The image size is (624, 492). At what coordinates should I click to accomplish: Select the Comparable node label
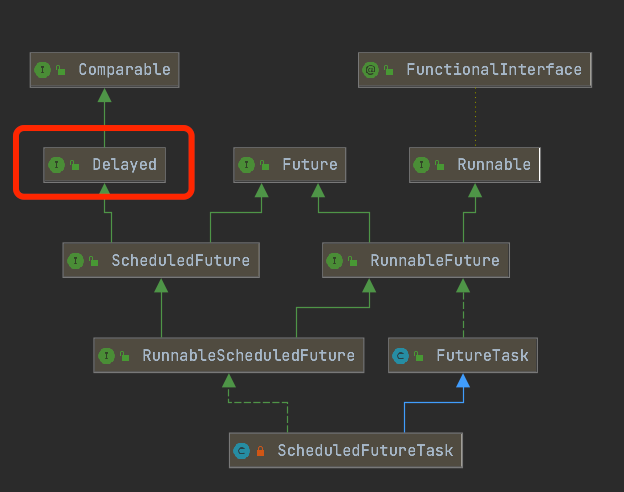point(125,70)
